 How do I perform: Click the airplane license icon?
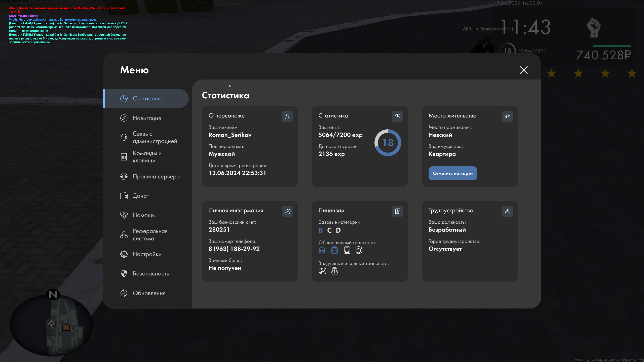(x=322, y=271)
